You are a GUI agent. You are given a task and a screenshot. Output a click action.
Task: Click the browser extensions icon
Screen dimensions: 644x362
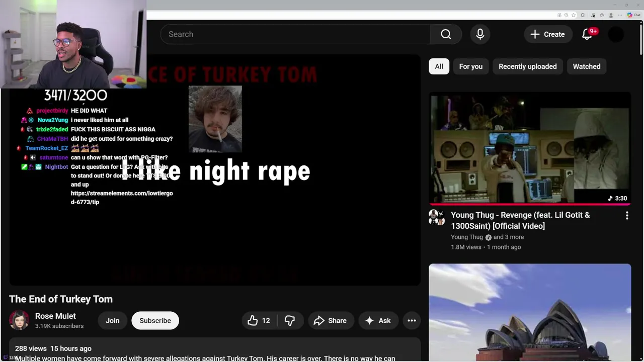583,15
